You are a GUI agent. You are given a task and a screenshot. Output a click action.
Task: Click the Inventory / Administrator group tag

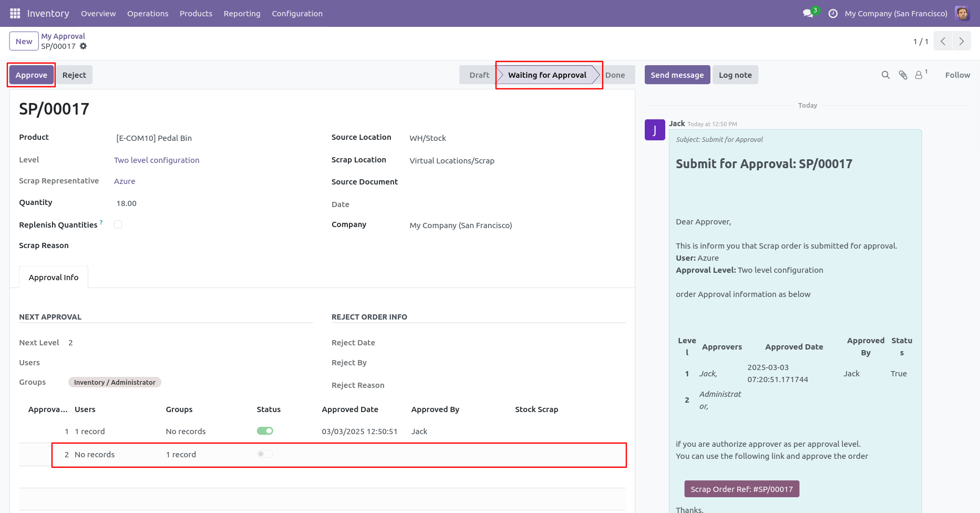(115, 382)
